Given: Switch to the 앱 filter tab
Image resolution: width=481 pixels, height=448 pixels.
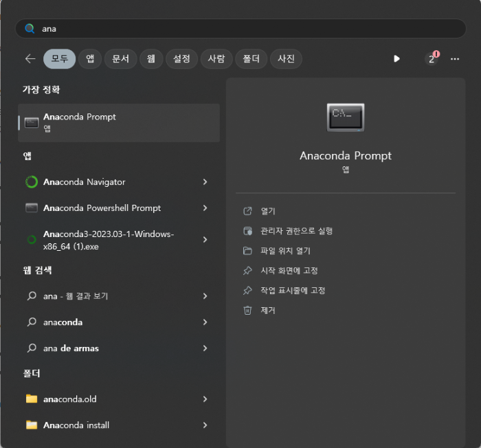Looking at the screenshot, I should tap(90, 58).
